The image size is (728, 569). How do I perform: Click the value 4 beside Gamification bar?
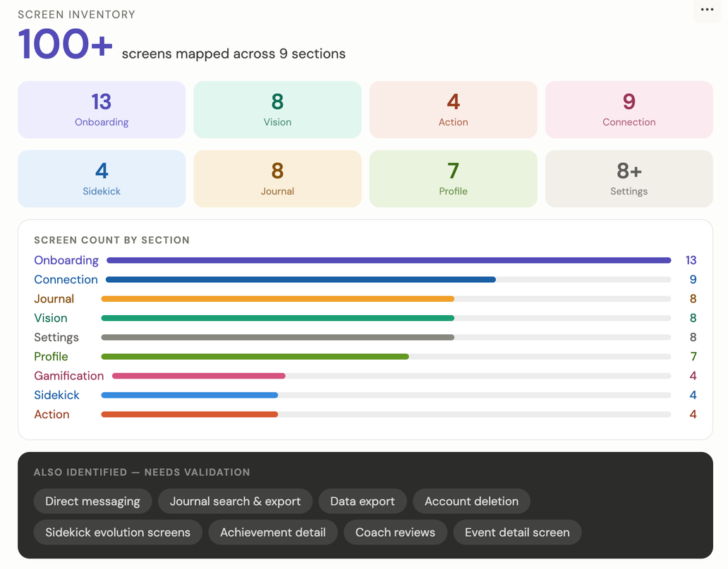tap(693, 376)
